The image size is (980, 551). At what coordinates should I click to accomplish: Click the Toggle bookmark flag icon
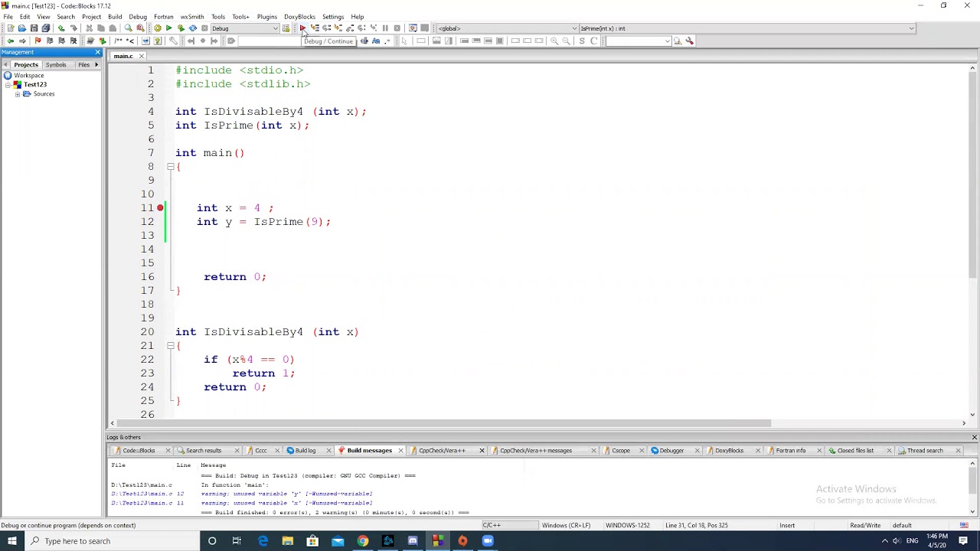(38, 41)
